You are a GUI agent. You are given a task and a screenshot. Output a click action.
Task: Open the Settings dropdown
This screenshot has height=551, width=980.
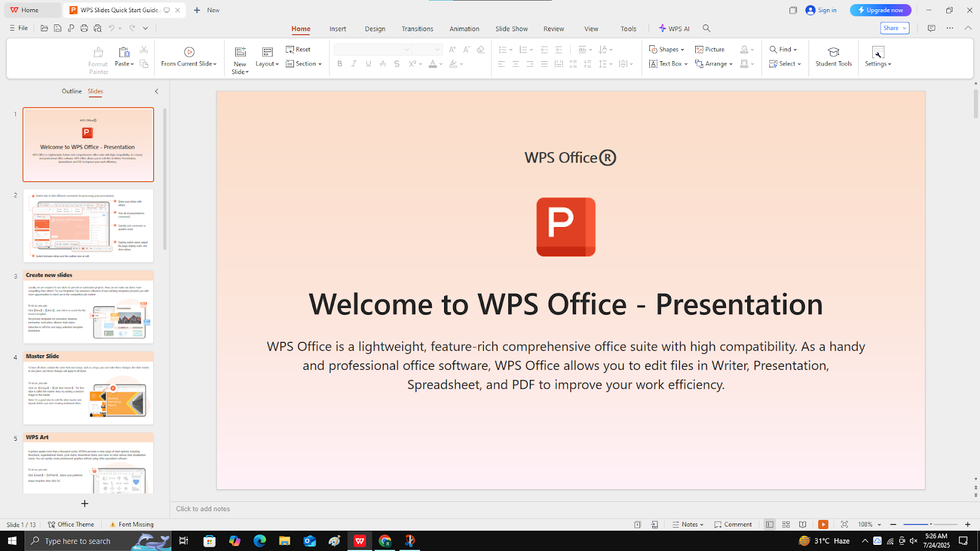[x=878, y=64]
